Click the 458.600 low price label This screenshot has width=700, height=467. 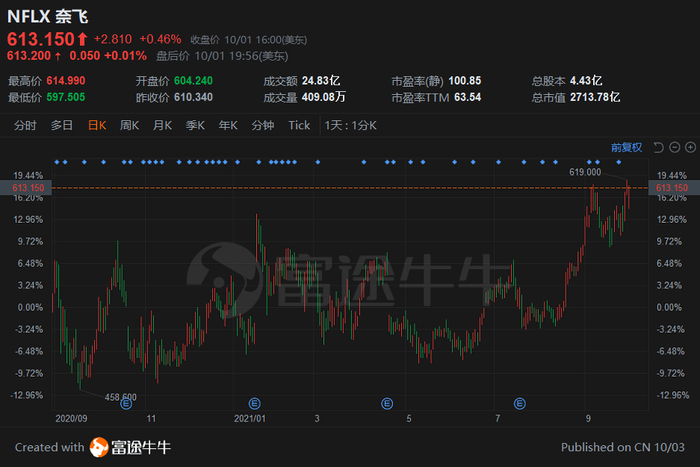tap(121, 397)
